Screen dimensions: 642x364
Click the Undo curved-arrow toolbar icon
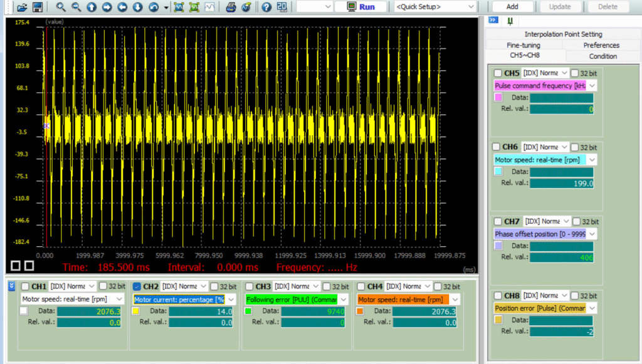click(154, 7)
